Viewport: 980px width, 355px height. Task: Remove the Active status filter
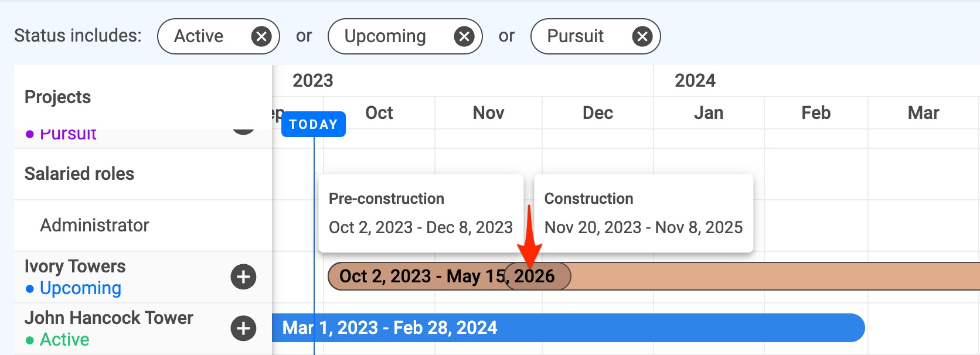point(261,37)
